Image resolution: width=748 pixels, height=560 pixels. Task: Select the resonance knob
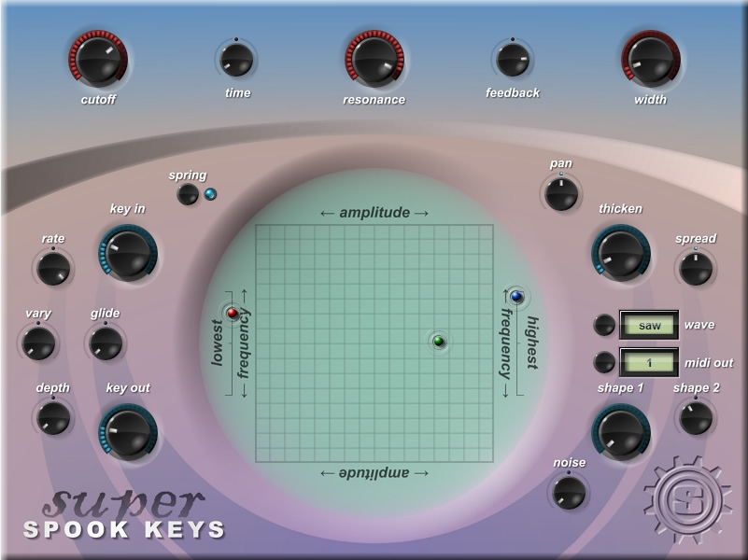374,61
